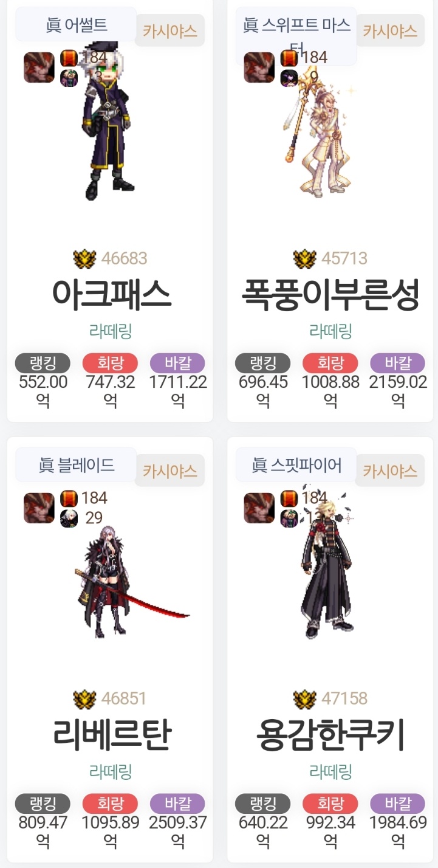Click the 카시야스 server tag on 아크패스 card
The image size is (438, 868).
(170, 30)
